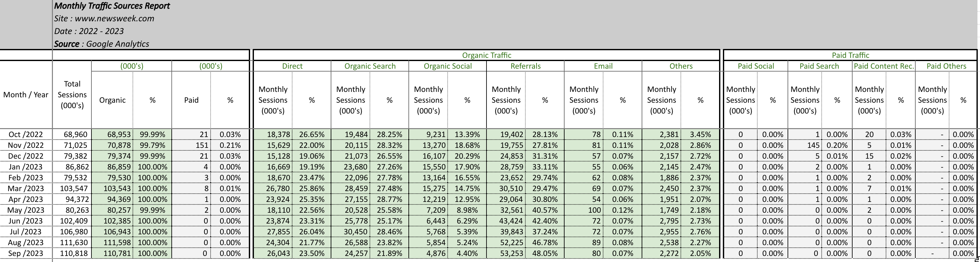Select May /2023 email sessions value 100

594,210
